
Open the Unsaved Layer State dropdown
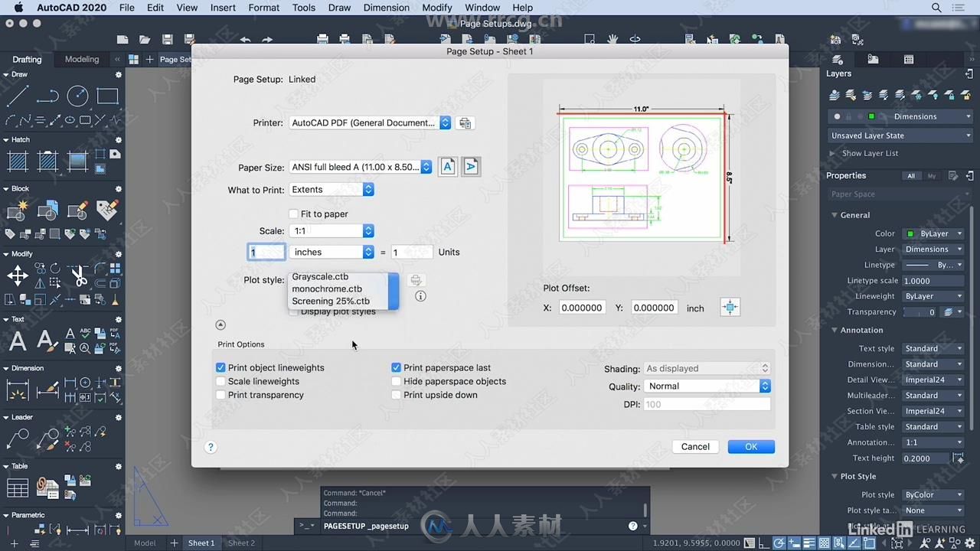coord(901,135)
